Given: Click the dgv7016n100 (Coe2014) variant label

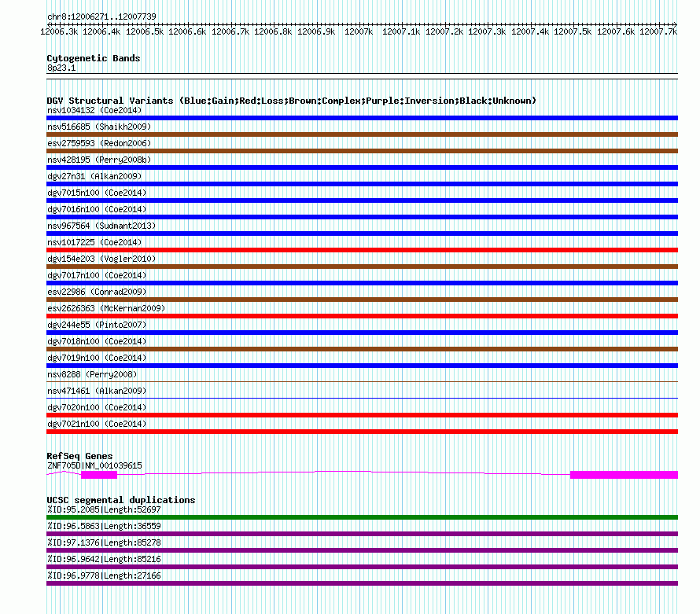Looking at the screenshot, I should 97,209.
